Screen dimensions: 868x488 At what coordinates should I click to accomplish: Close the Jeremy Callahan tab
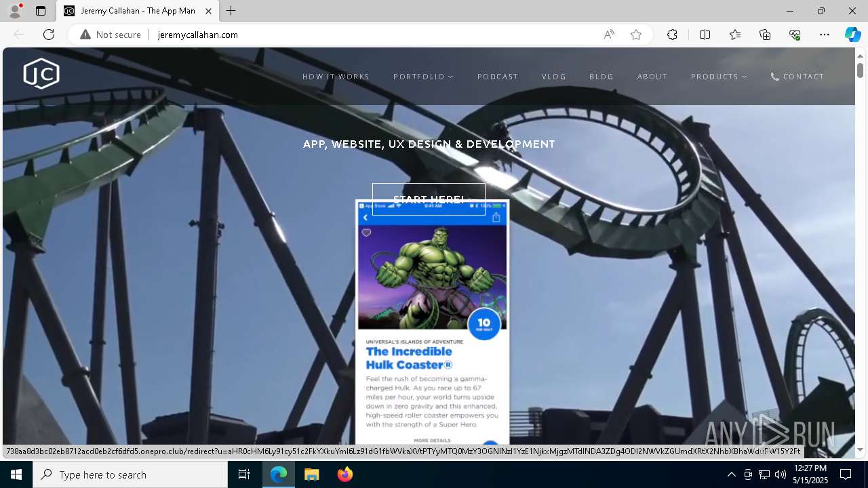(x=208, y=11)
